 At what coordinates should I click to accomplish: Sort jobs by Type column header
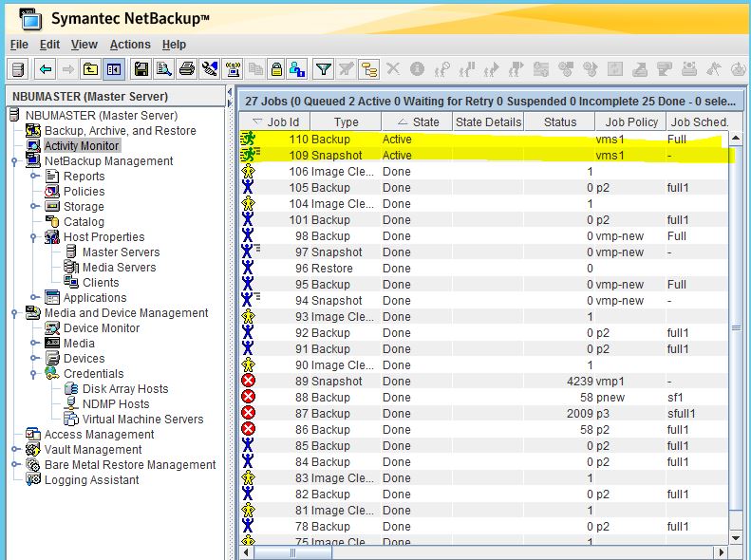pos(346,122)
